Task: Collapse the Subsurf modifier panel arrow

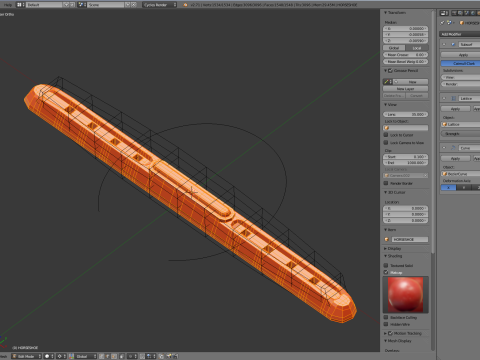Action: tap(444, 44)
